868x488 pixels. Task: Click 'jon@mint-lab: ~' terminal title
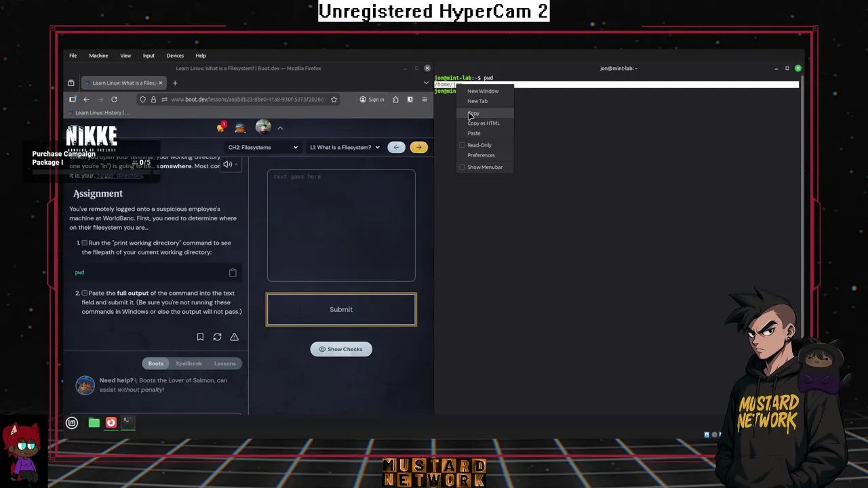pos(618,68)
